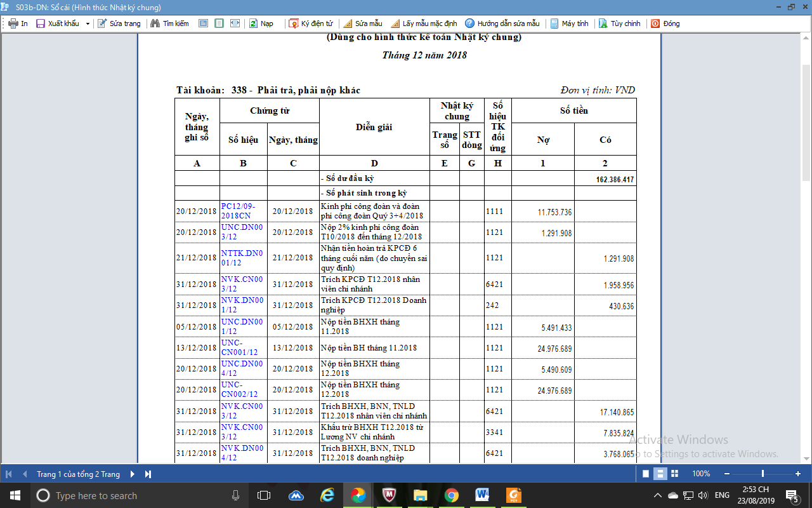Screen dimensions: 812x508
Task: Click the Diễn giải column header
Action: point(374,127)
